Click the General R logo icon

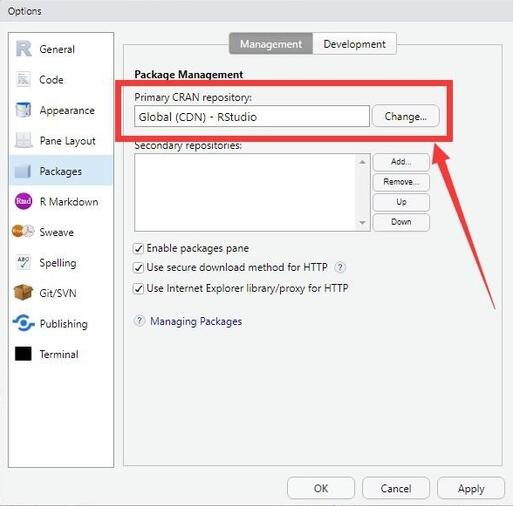coord(23,49)
